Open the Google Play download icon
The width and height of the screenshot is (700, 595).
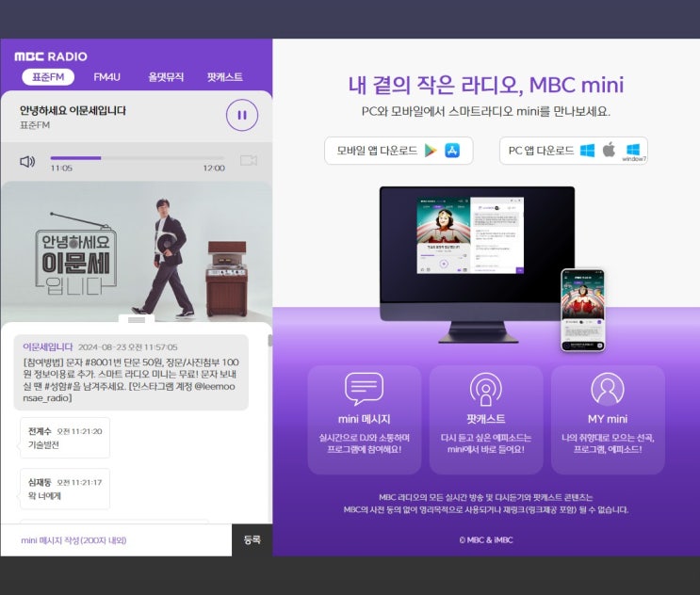(x=431, y=151)
